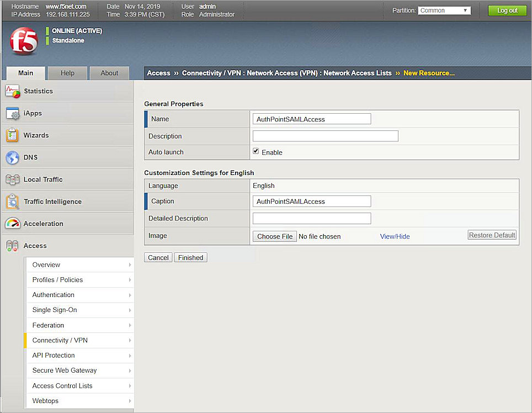Select the Help tab
The width and height of the screenshot is (532, 413).
point(67,72)
